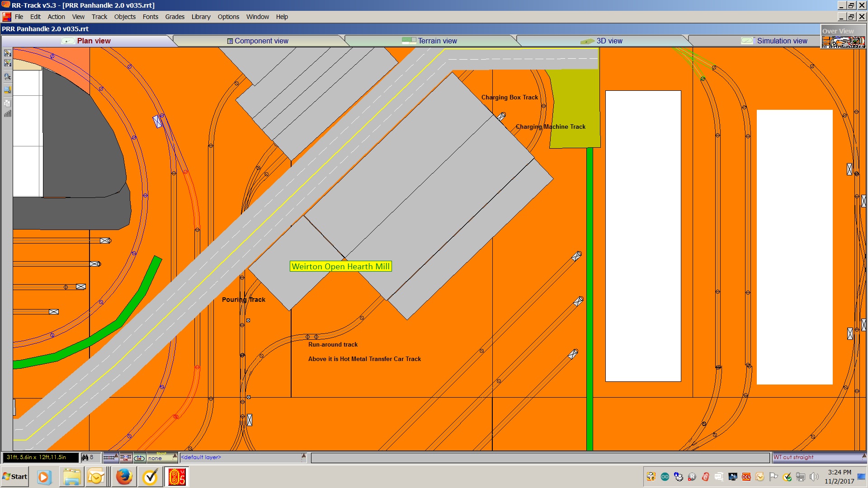The height and width of the screenshot is (488, 868).
Task: Click the Over View thumbnail map
Action: [x=844, y=41]
